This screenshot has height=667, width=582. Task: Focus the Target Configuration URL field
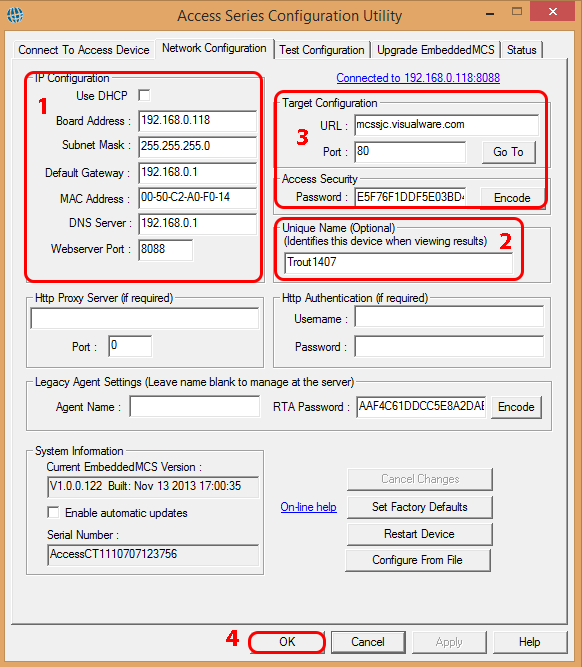(446, 125)
